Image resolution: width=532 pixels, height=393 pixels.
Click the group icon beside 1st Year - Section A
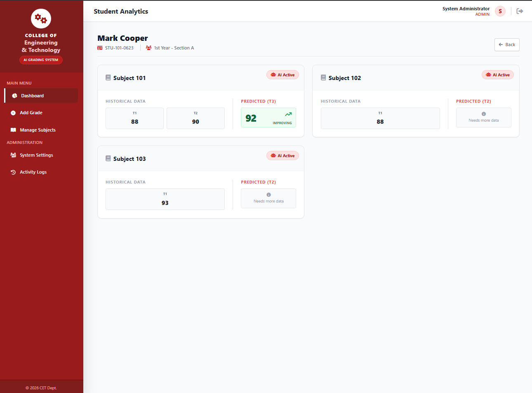148,47
